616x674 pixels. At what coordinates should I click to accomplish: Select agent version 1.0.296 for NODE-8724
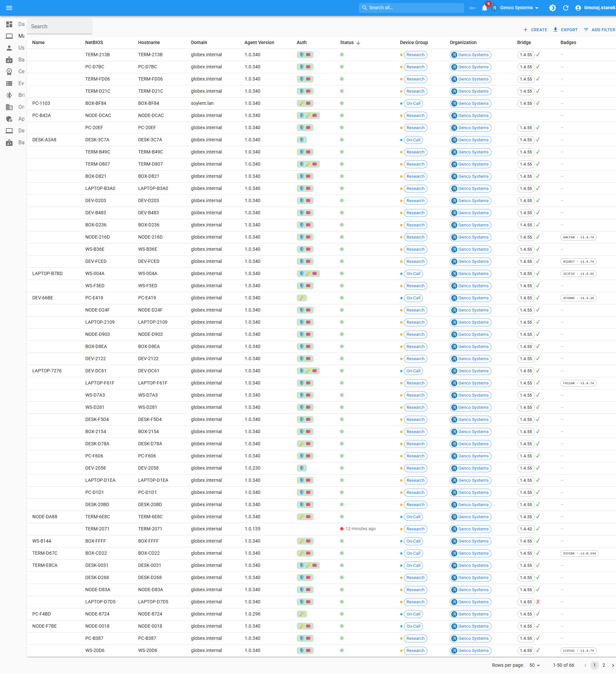(252, 614)
